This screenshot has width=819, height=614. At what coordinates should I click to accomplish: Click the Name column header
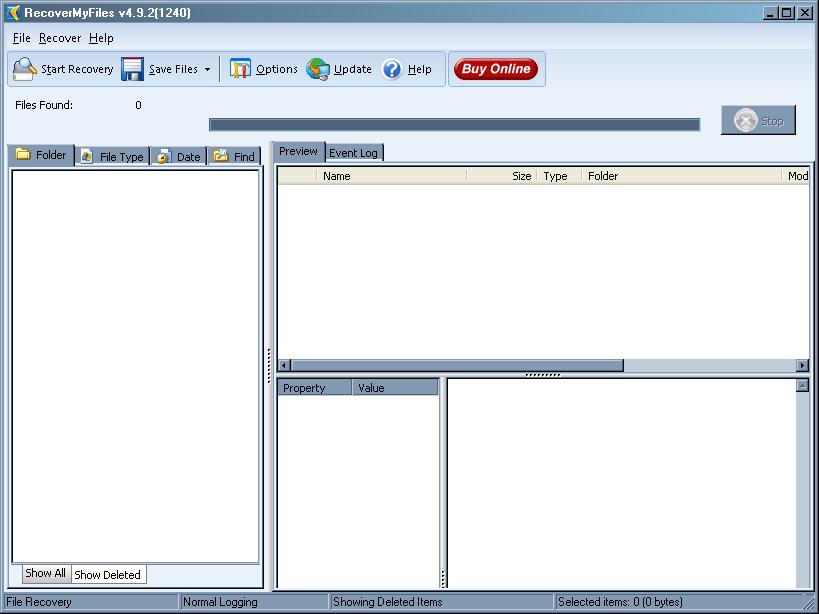tap(390, 176)
